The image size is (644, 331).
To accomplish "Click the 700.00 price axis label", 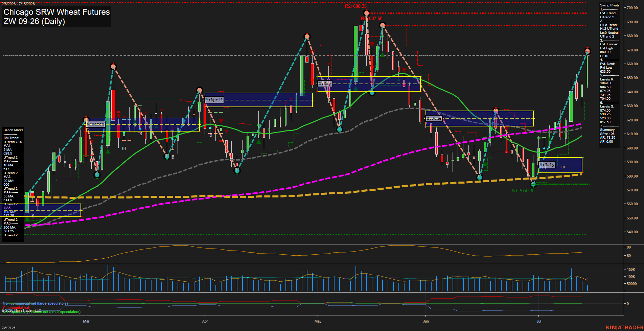I will (632, 8).
